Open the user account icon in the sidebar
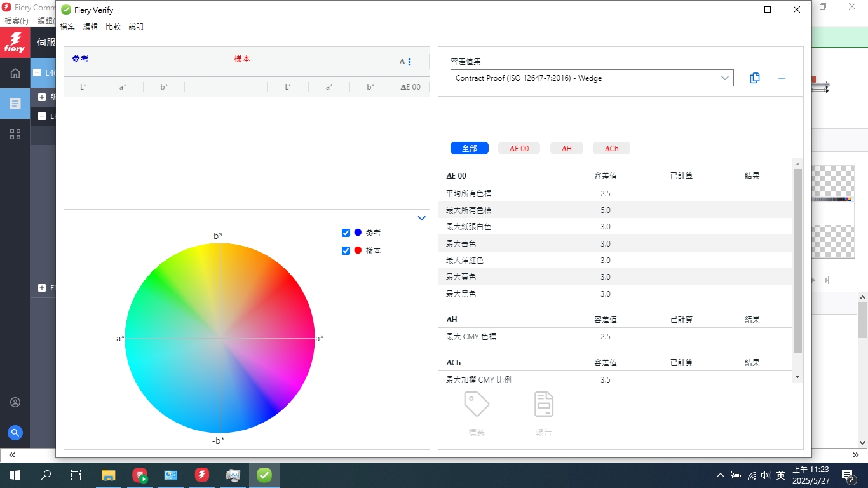Viewport: 868px width, 488px height. [14, 402]
